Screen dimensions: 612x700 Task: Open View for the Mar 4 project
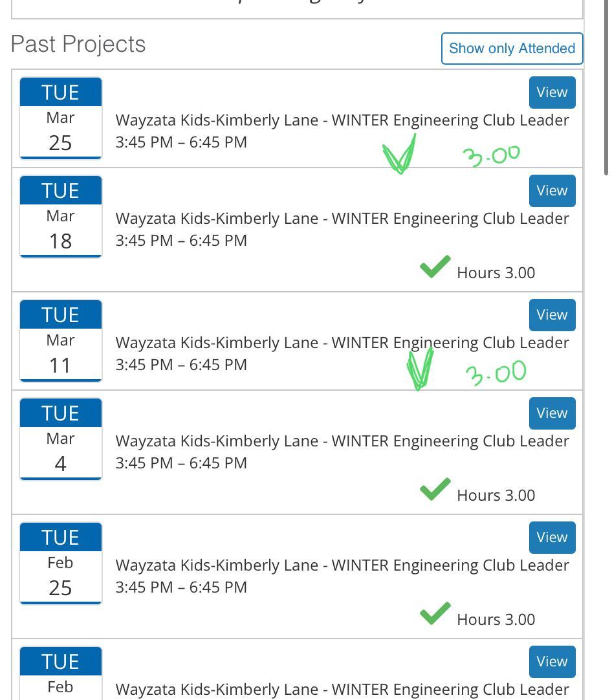552,413
